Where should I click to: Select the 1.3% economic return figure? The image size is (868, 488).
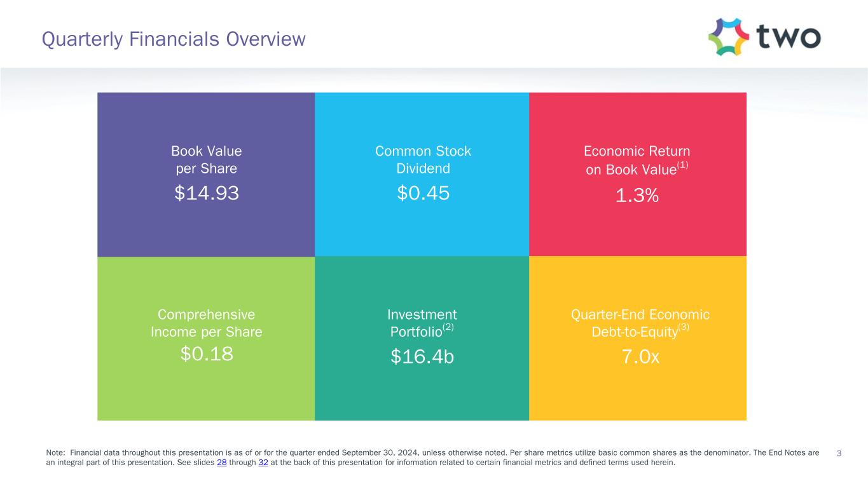(637, 196)
